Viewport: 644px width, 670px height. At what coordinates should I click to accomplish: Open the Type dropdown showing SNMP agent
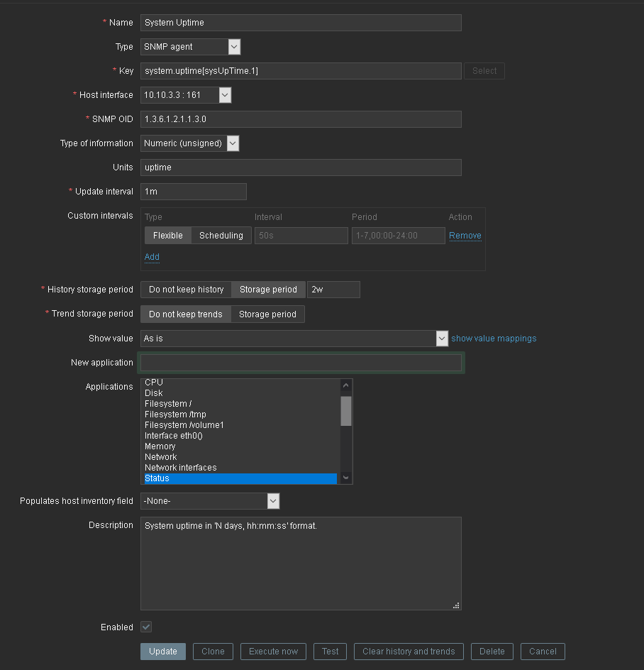[190, 47]
